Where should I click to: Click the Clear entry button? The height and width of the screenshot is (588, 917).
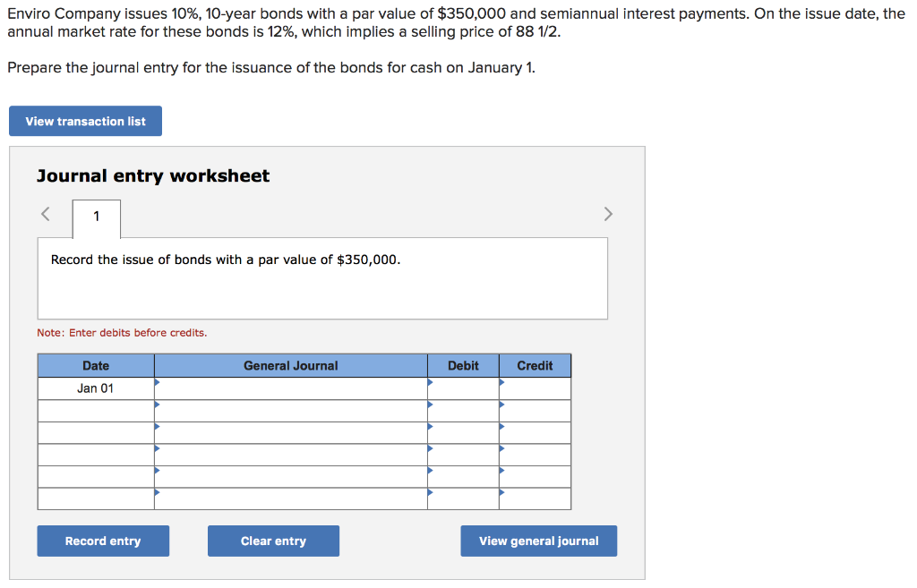coord(273,541)
